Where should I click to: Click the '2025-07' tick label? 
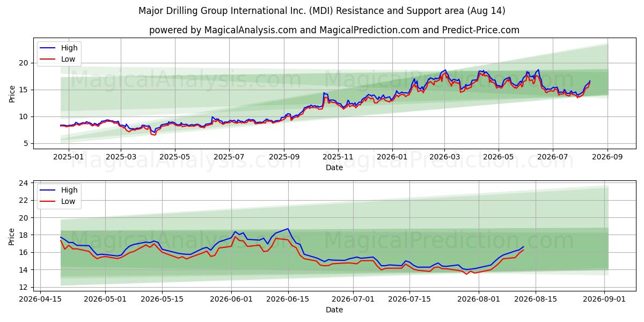point(229,157)
